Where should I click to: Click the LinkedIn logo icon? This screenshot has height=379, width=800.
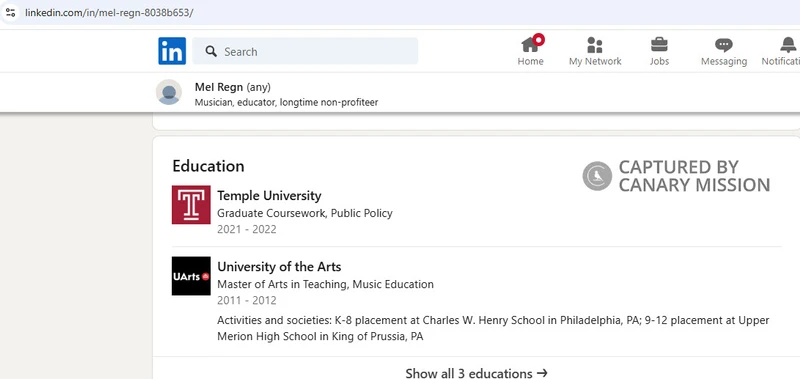coord(172,51)
